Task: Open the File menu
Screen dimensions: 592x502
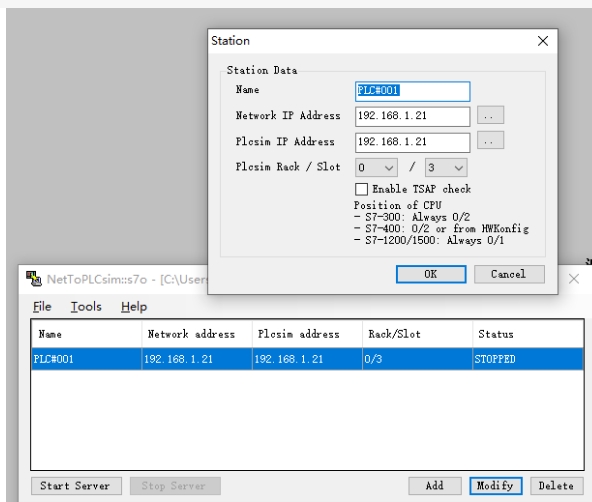Action: point(42,306)
